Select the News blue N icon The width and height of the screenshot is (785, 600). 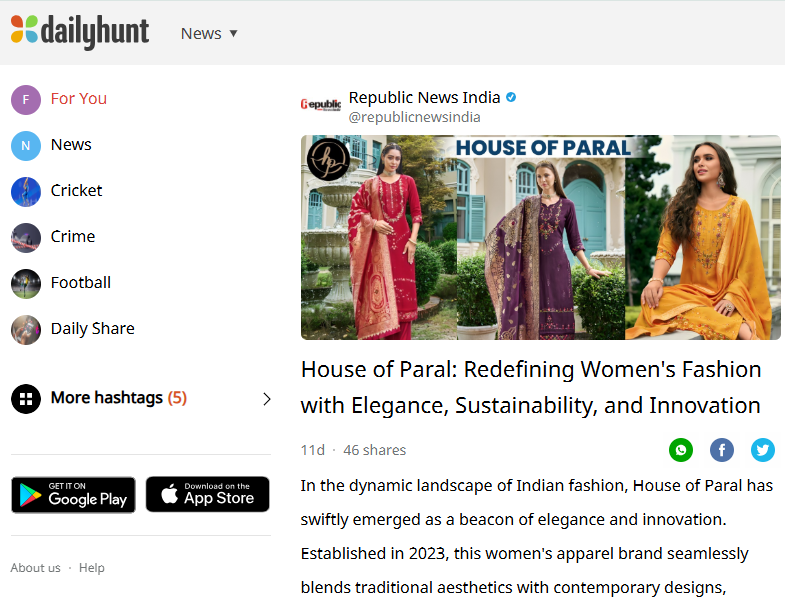(x=26, y=146)
